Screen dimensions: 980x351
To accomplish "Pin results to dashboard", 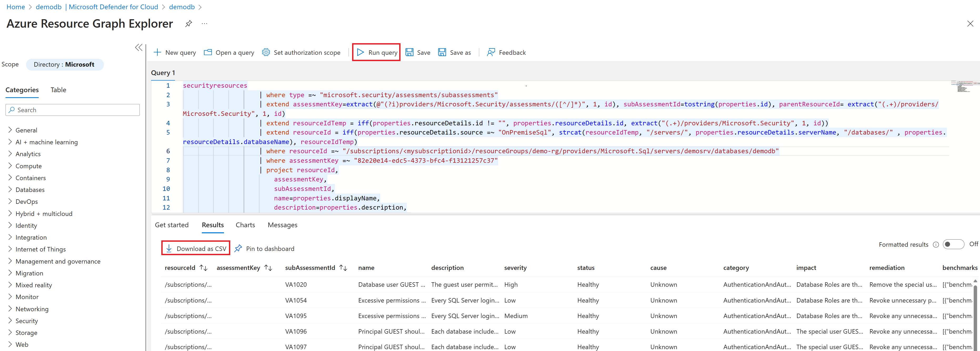I will [265, 249].
